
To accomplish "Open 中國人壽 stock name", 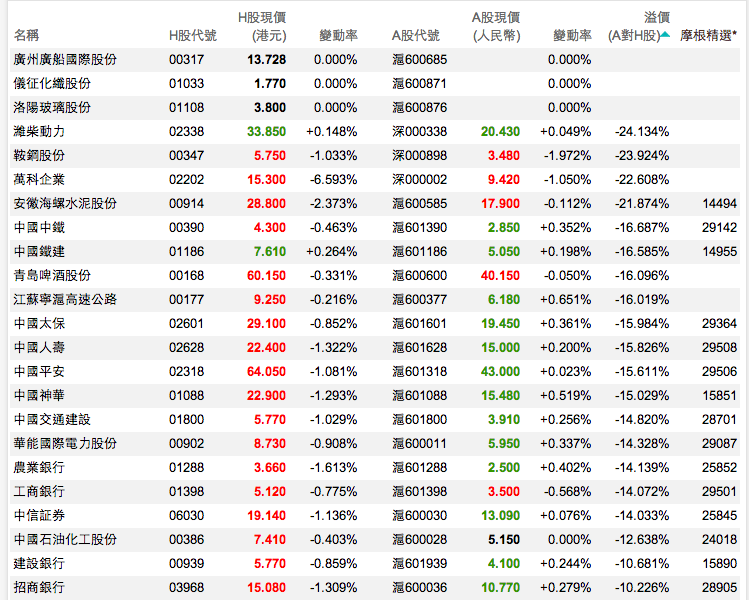I will (x=39, y=347).
